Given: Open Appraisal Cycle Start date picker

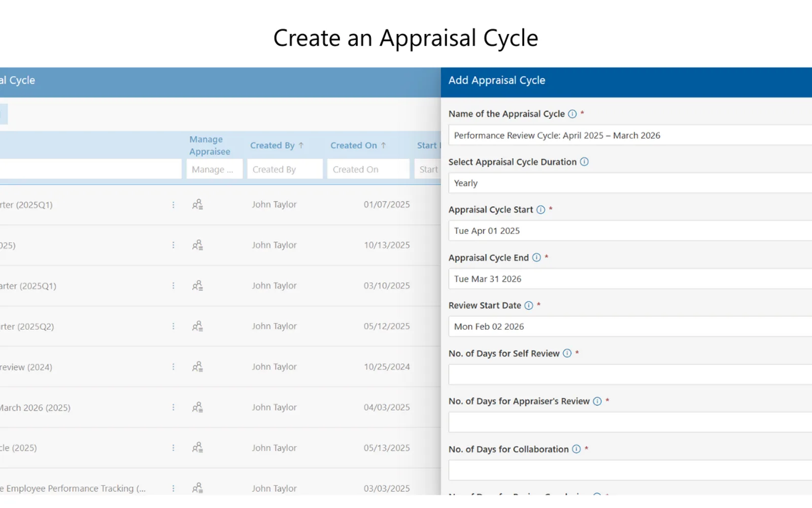Looking at the screenshot, I should [x=630, y=231].
